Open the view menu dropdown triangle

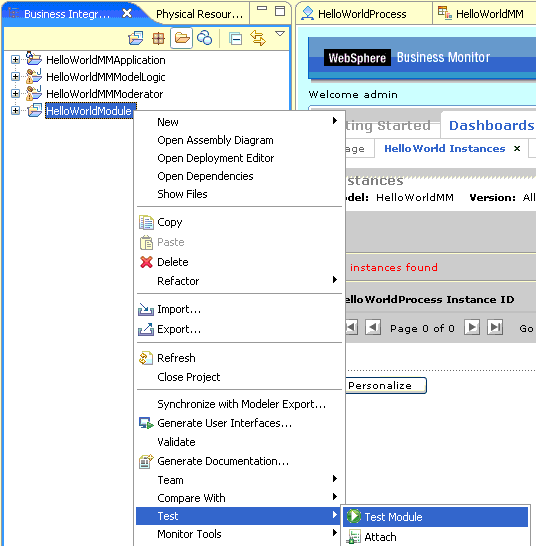(280, 34)
